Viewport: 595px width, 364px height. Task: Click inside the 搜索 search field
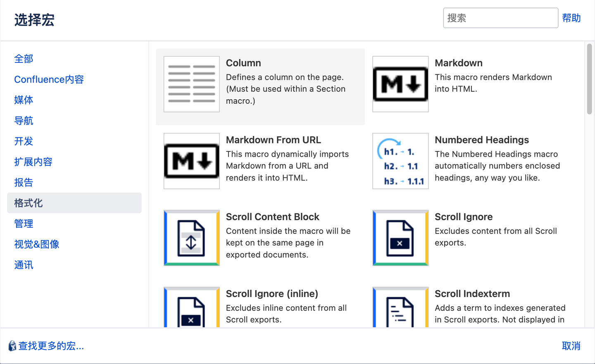pos(500,18)
